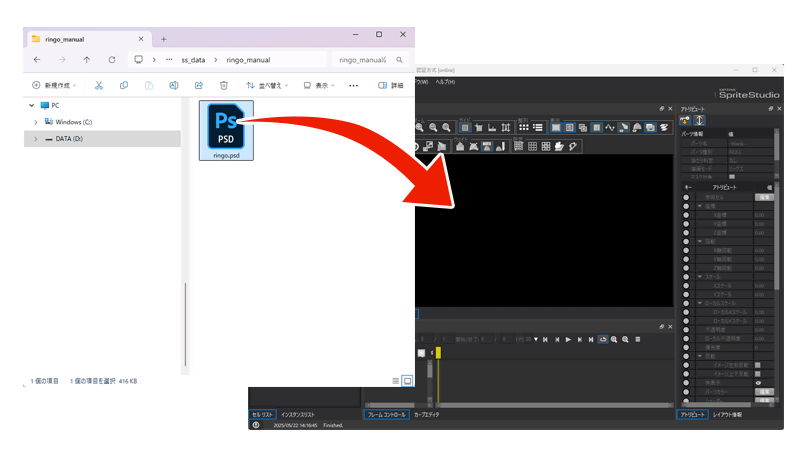This screenshot has width=800, height=450.
Task: Switch to the カーブエディタ tab
Action: pyautogui.click(x=427, y=415)
